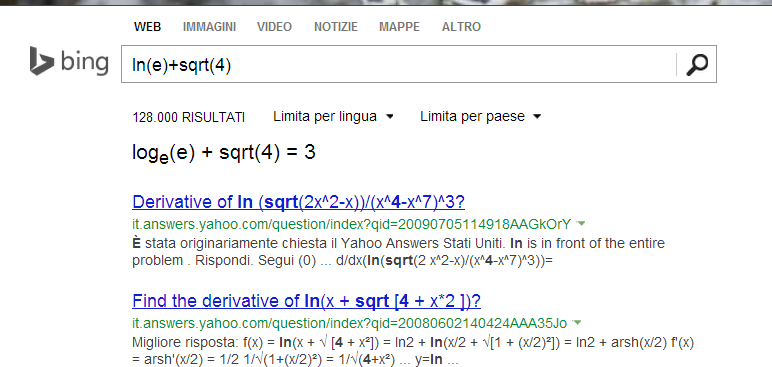Click the magnifying glass search button

coord(697,64)
